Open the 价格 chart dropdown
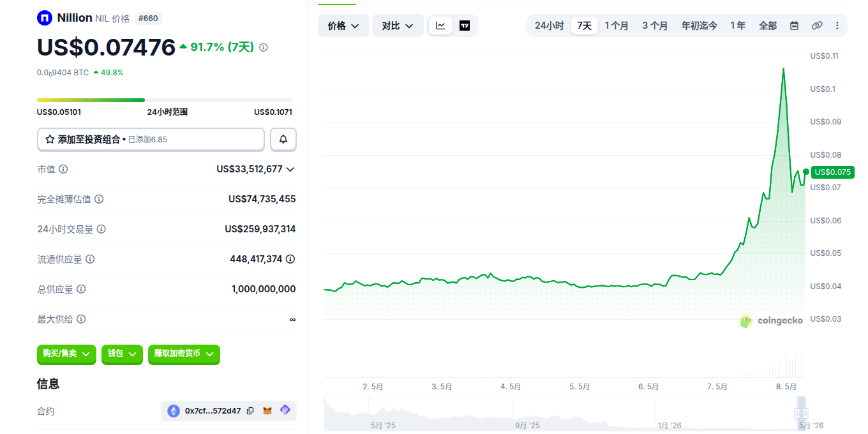The height and width of the screenshot is (434, 868). coord(343,26)
